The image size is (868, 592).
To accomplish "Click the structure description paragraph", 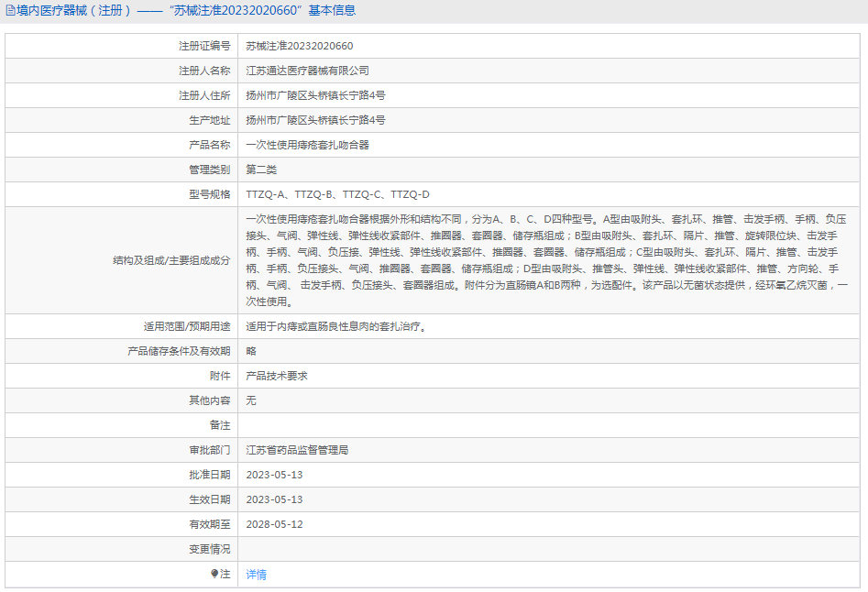I will coord(547,260).
